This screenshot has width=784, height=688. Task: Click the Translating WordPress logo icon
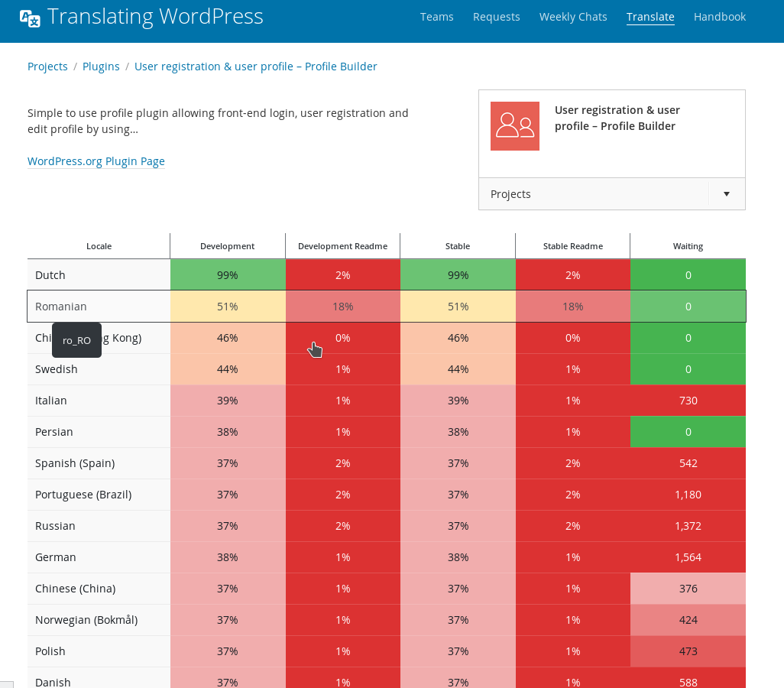click(30, 18)
